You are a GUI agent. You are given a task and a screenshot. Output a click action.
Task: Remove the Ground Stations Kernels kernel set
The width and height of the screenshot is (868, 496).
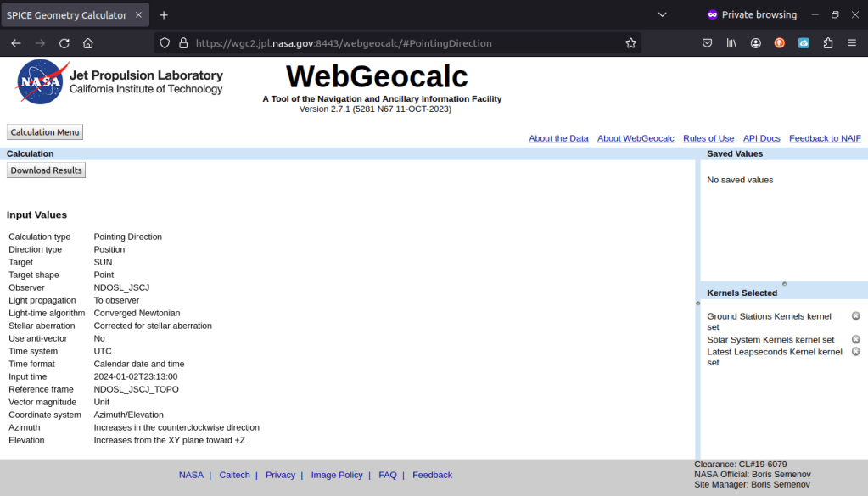pyautogui.click(x=855, y=316)
